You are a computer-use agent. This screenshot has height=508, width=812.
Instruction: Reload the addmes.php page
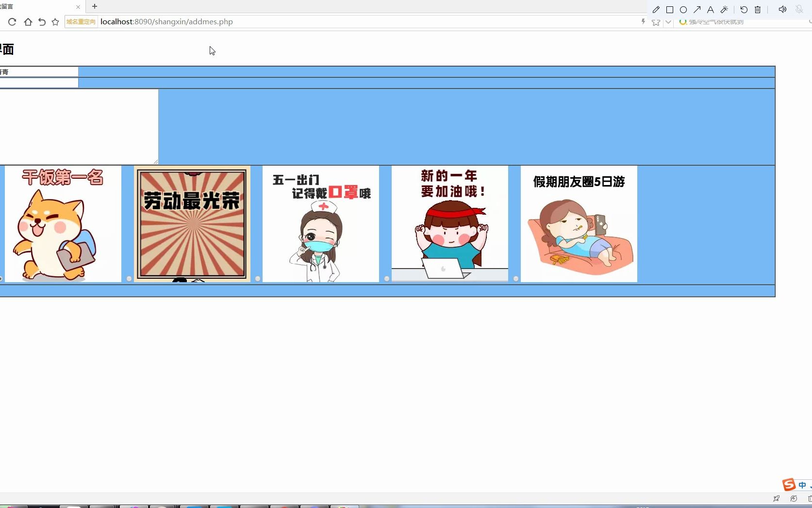(12, 22)
